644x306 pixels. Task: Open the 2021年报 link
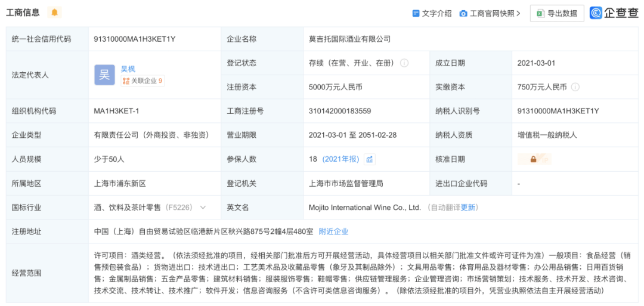pyautogui.click(x=340, y=159)
